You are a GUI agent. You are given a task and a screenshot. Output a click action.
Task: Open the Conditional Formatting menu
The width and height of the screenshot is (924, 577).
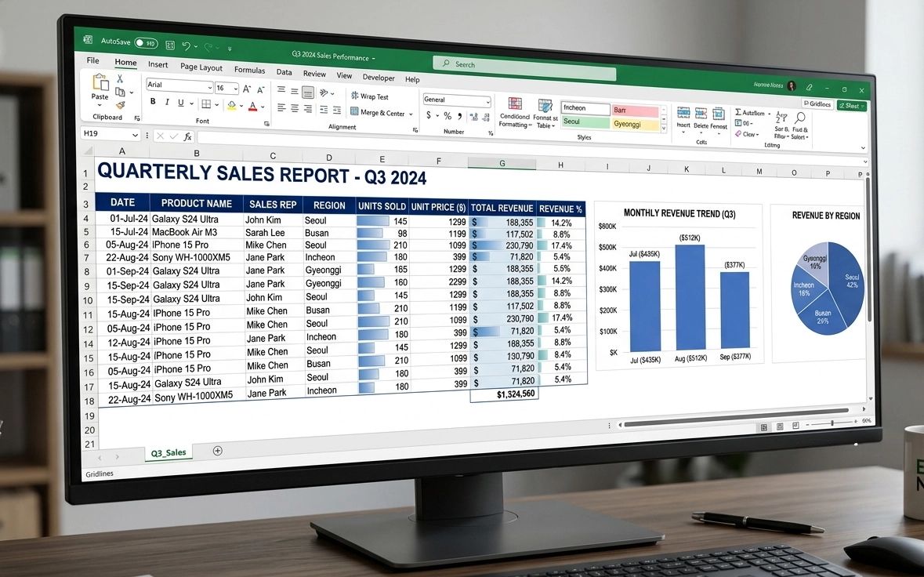[515, 113]
